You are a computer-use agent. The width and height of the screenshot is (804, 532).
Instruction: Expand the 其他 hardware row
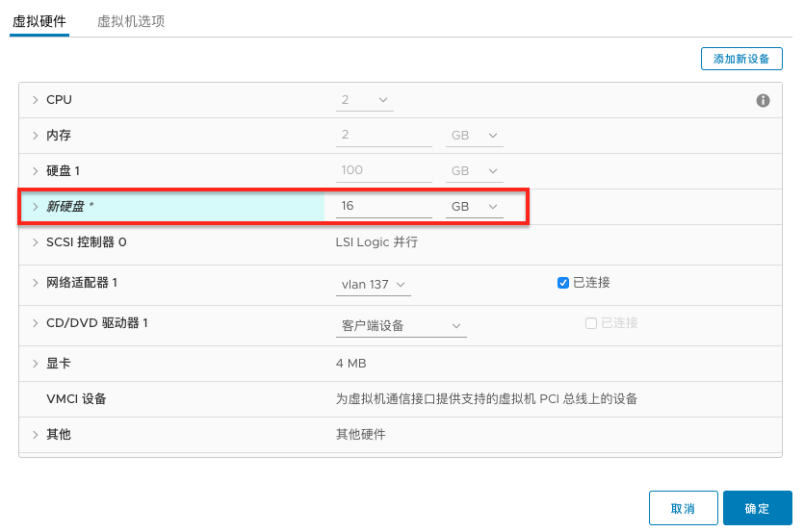click(36, 435)
